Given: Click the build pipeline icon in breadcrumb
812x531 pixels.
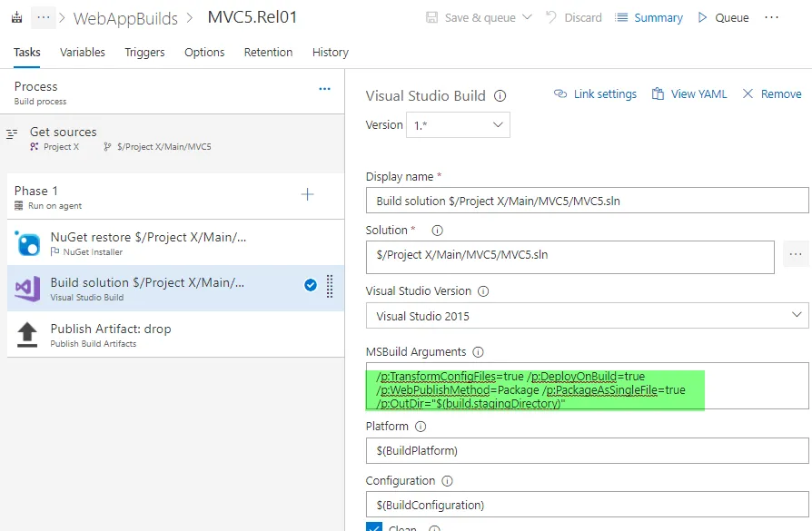Looking at the screenshot, I should tap(16, 17).
